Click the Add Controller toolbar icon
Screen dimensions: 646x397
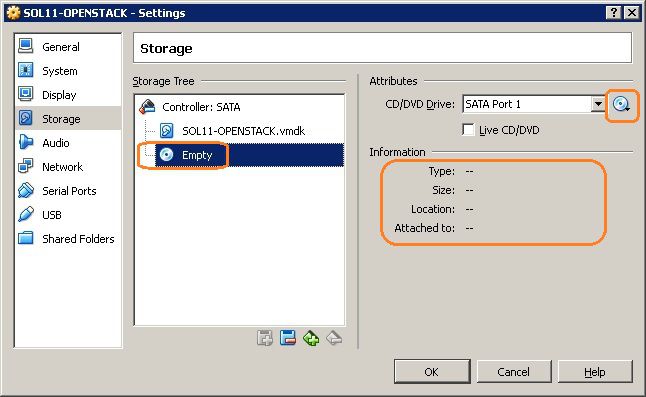point(265,338)
